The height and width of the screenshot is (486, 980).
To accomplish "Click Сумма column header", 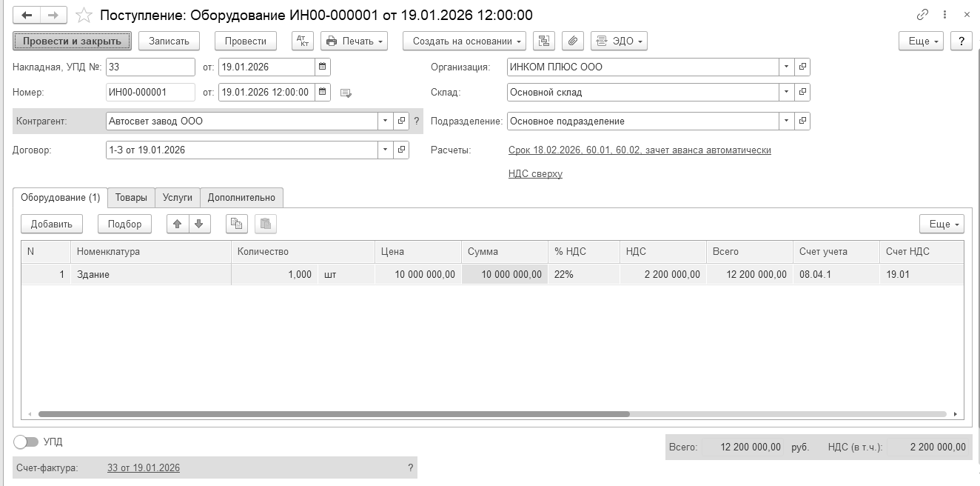I will coord(505,252).
